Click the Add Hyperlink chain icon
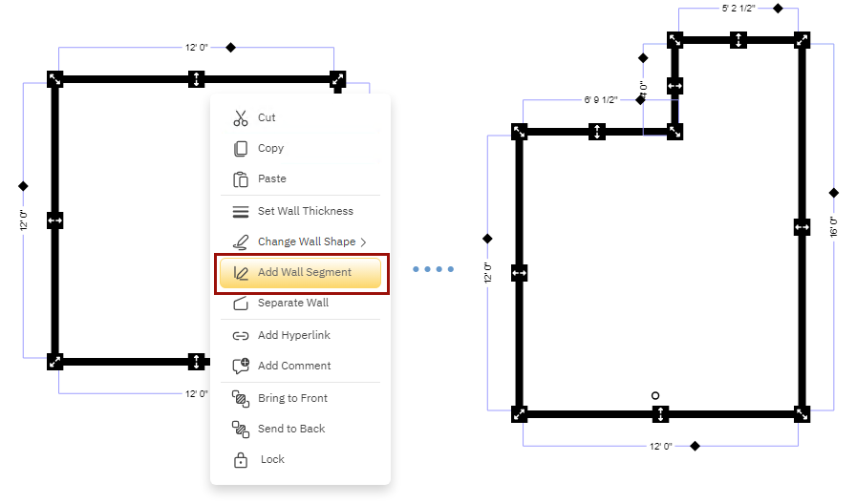This screenshot has height=504, width=856. 241,336
